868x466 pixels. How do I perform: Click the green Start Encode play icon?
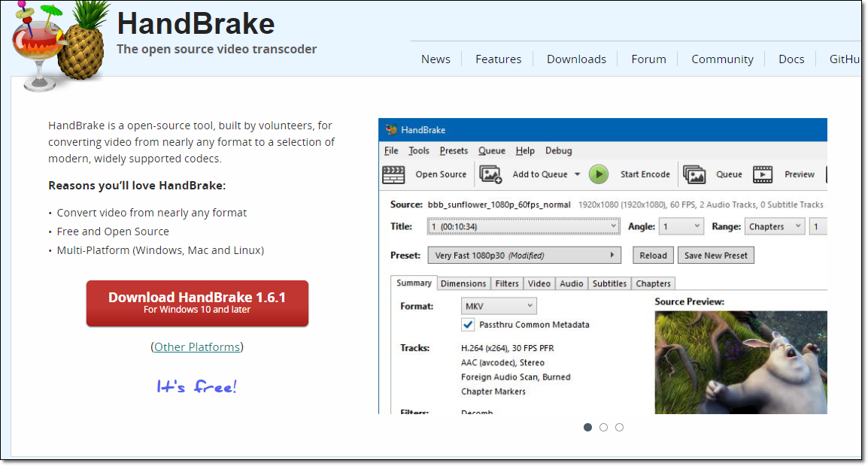pos(599,174)
